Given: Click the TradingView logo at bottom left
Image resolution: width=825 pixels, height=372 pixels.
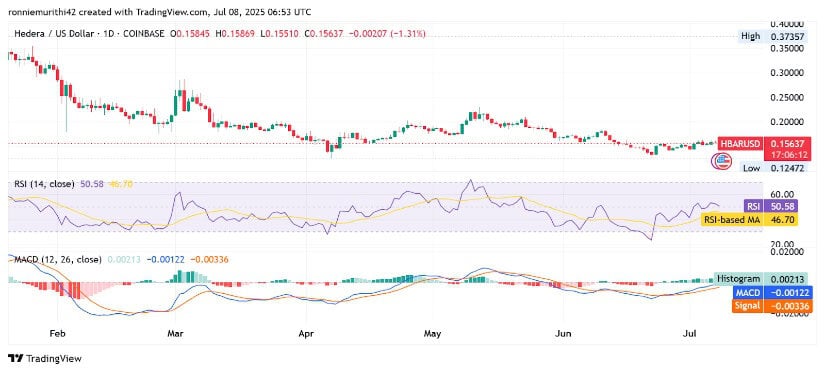Looking at the screenshot, I should pos(45,359).
